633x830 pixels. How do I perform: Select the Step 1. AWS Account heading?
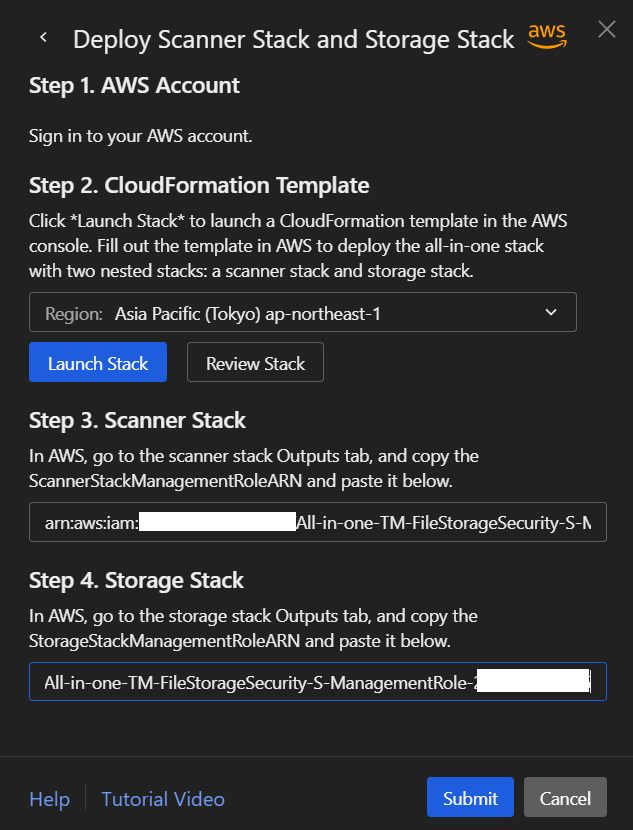click(x=134, y=86)
